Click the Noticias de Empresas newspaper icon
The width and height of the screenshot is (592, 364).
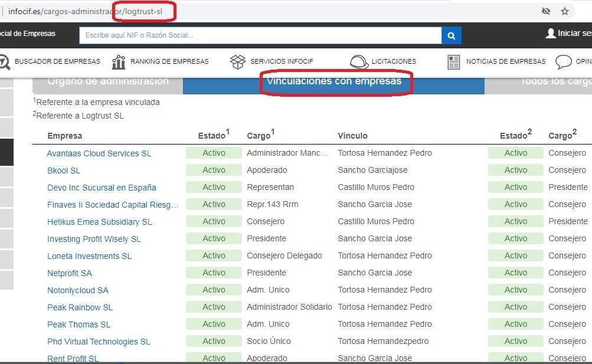[453, 62]
